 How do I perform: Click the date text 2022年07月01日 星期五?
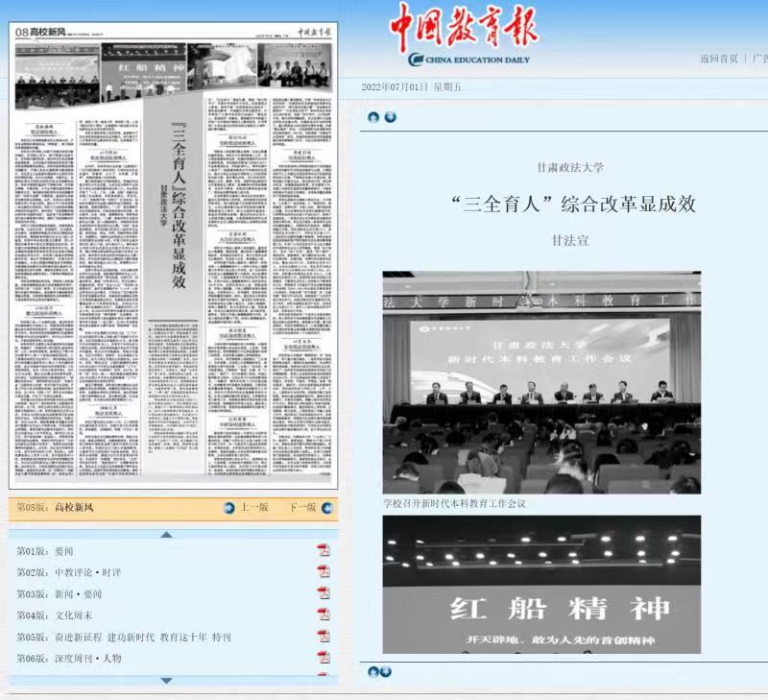pos(411,87)
